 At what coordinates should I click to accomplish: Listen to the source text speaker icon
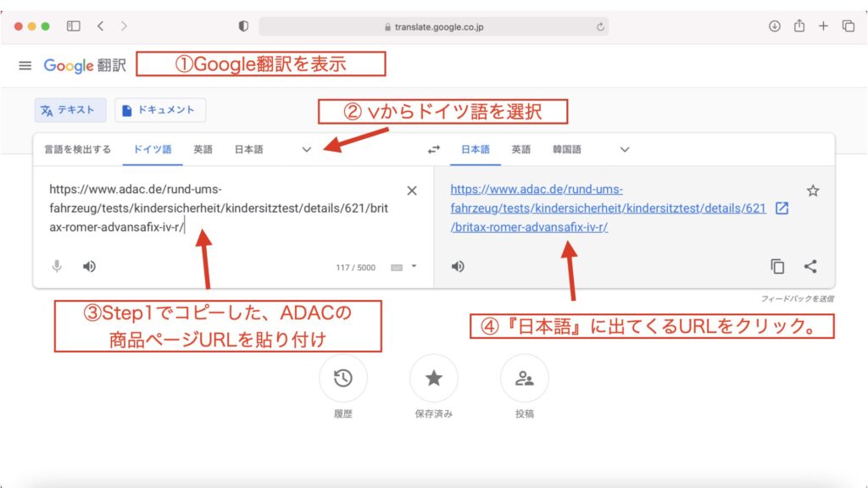click(x=89, y=267)
